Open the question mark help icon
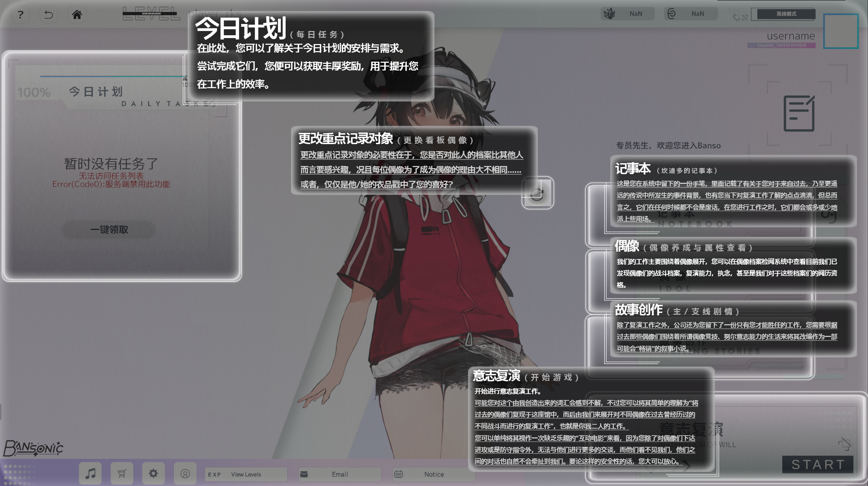 click(x=21, y=15)
